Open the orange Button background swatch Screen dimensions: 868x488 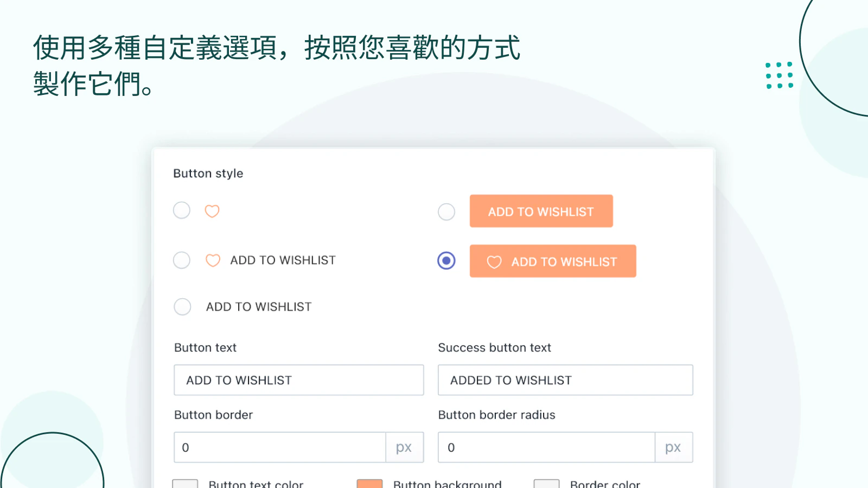tap(370, 484)
